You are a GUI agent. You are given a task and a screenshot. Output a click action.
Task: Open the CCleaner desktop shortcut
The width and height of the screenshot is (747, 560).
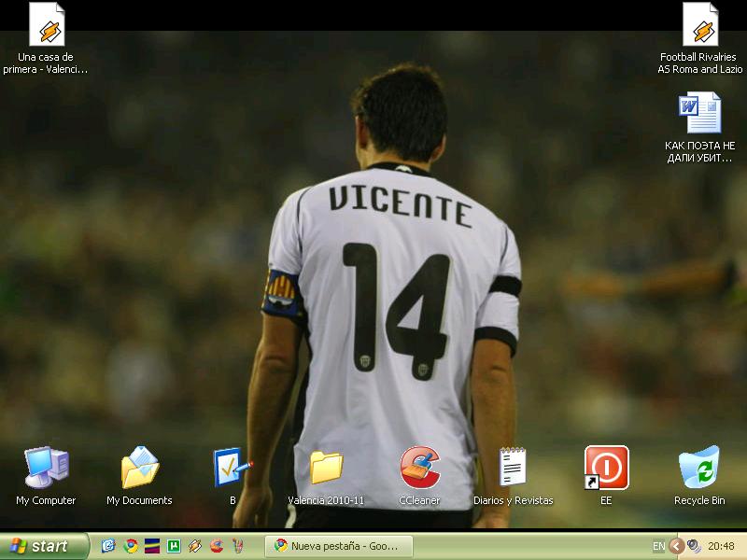click(419, 468)
